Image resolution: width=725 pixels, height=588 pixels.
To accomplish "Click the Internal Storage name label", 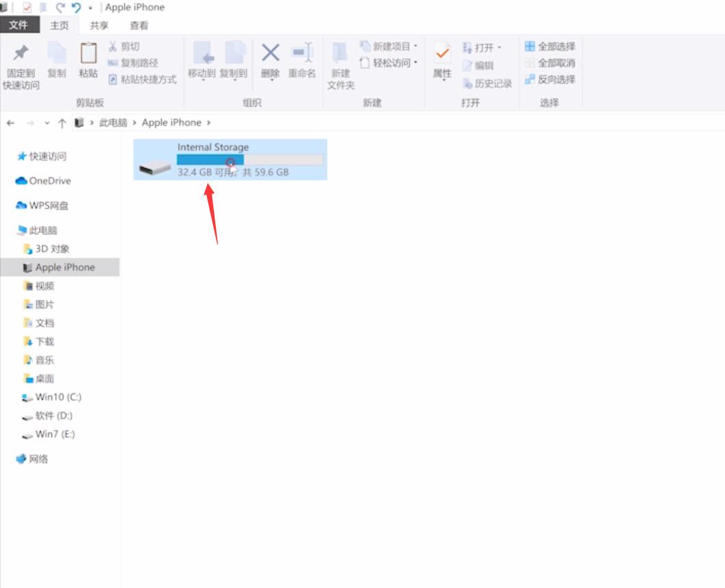I will (x=213, y=147).
